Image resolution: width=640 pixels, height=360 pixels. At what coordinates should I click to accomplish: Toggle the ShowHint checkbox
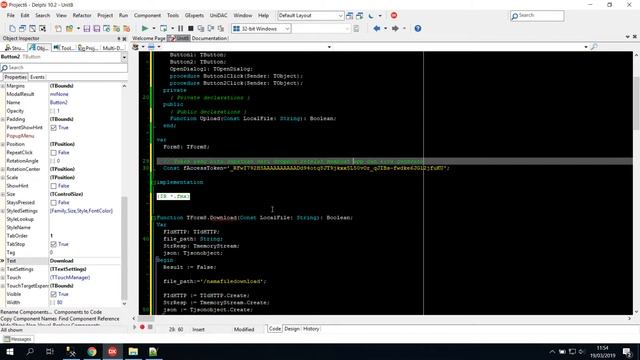(53, 186)
